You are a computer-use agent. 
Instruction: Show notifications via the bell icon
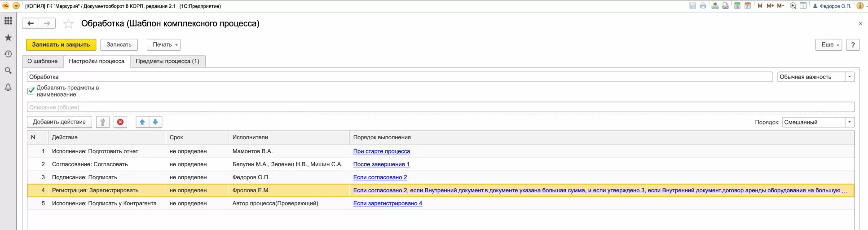pos(8,87)
